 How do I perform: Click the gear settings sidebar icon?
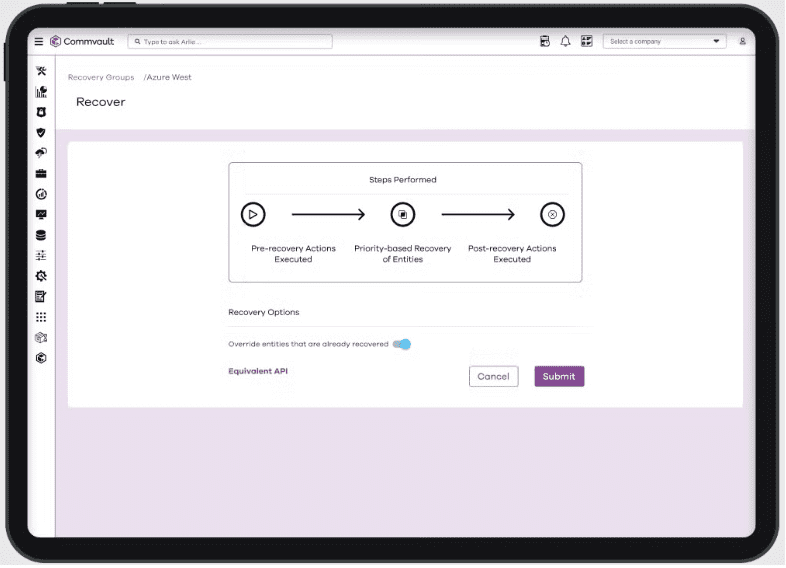41,276
